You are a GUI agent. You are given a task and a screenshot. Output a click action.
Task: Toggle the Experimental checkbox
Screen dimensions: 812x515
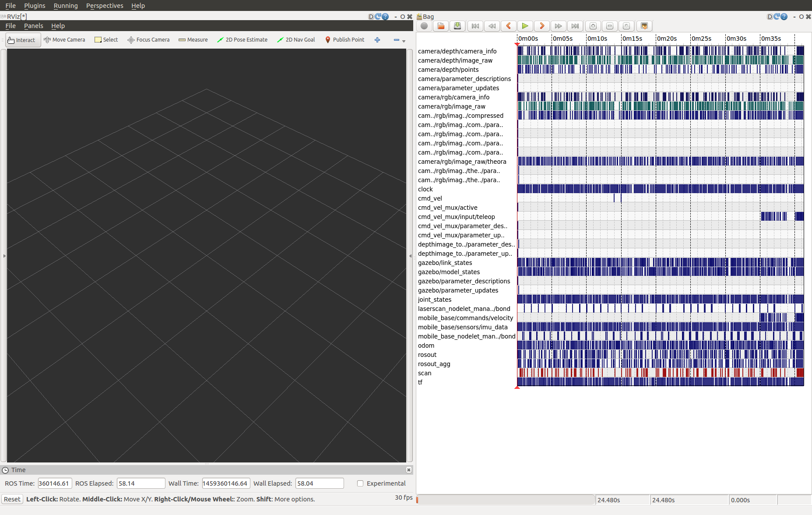(360, 483)
